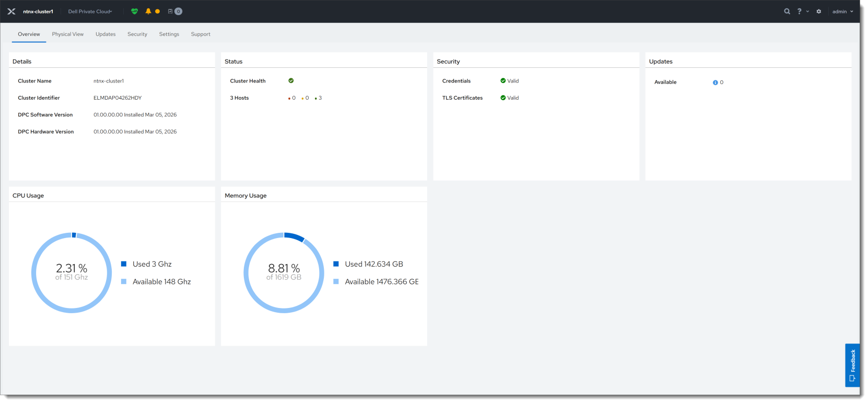Click the TLS Certificates Valid check icon

click(x=503, y=98)
